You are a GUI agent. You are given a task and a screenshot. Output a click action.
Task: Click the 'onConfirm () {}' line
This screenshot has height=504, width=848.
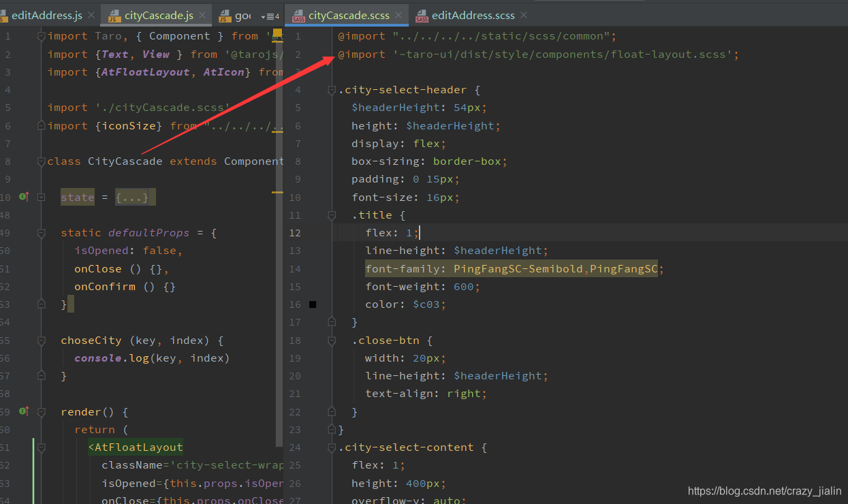125,286
